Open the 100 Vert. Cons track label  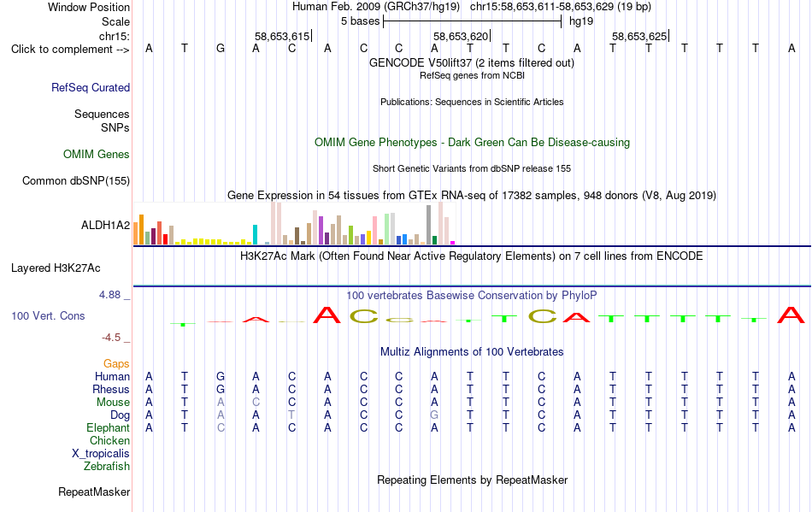[48, 315]
